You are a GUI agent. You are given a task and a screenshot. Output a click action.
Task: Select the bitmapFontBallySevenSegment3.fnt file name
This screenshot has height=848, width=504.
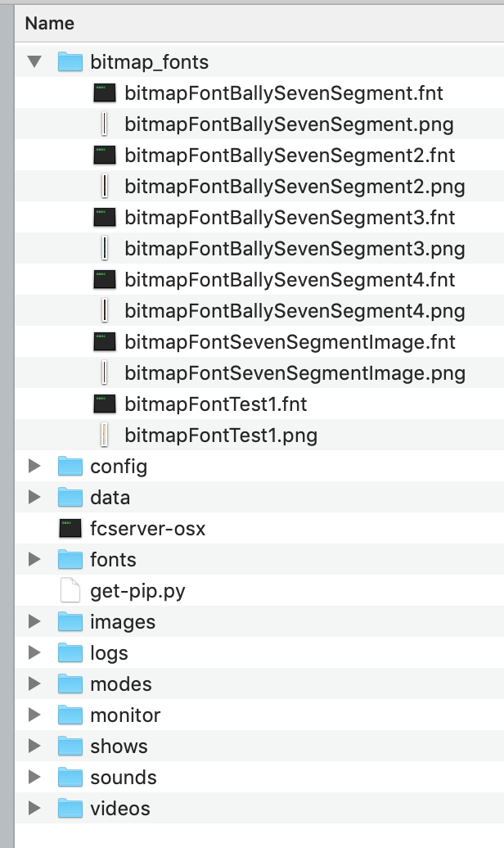click(290, 218)
